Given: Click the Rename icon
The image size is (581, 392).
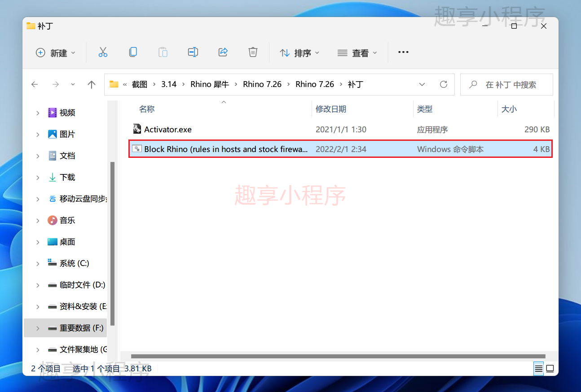Looking at the screenshot, I should pyautogui.click(x=193, y=52).
